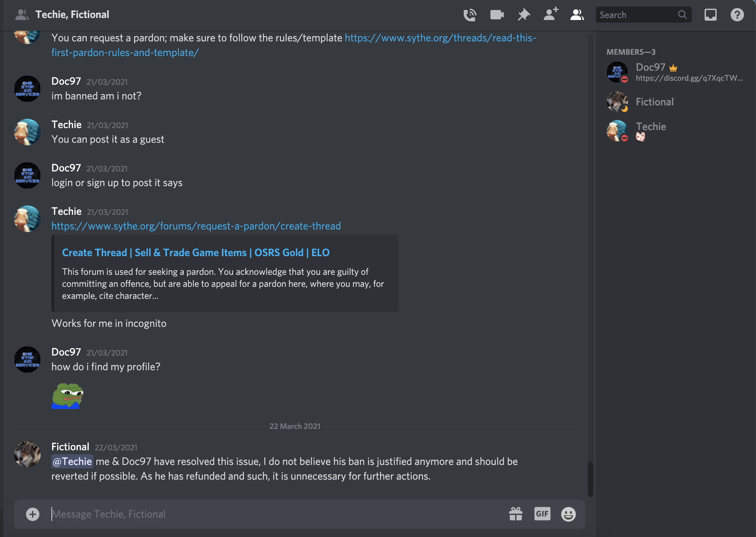The height and width of the screenshot is (537, 756).
Task: Add friends to group DM
Action: tap(550, 15)
